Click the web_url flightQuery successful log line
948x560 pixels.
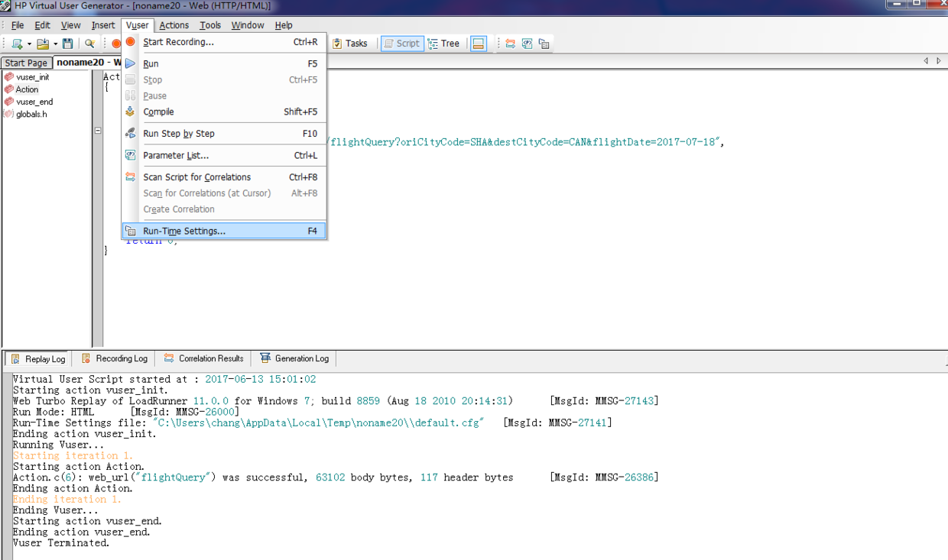336,477
